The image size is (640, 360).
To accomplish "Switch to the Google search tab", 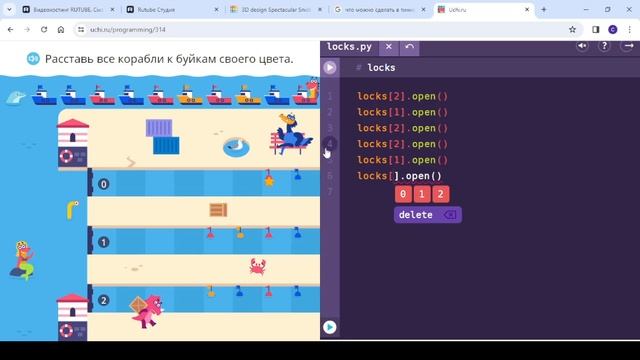I will tap(380, 9).
